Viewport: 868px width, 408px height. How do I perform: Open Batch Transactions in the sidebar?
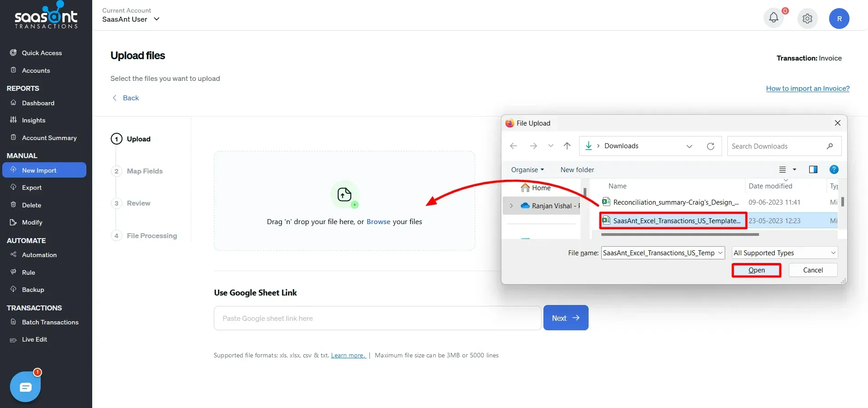click(50, 322)
